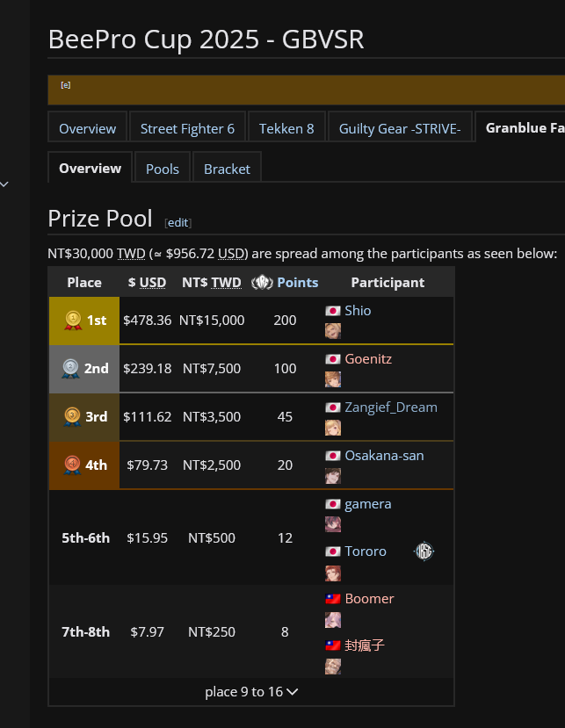Click 封瘋子's character portrait icon
565x728 pixels.
333,667
